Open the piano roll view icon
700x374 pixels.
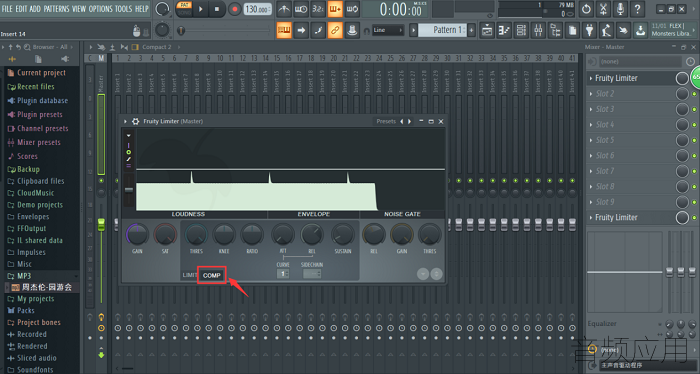point(504,30)
